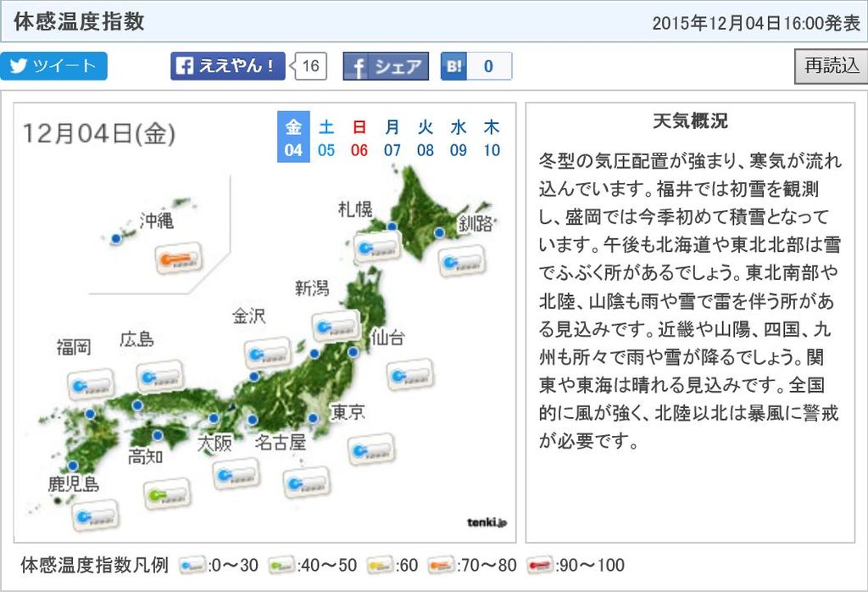Click the 大阪 city label on map
The width and height of the screenshot is (868, 592).
coord(214,442)
